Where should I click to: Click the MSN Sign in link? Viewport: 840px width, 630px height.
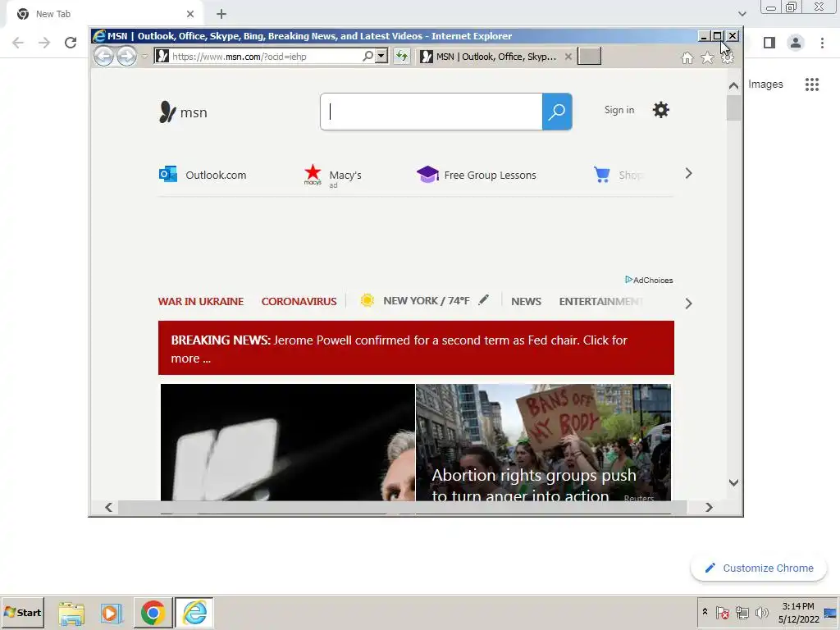(619, 110)
